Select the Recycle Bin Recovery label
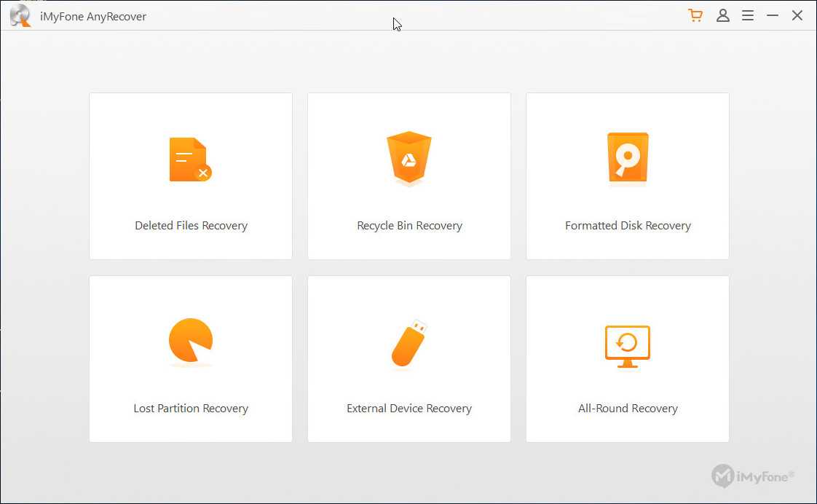 409,226
